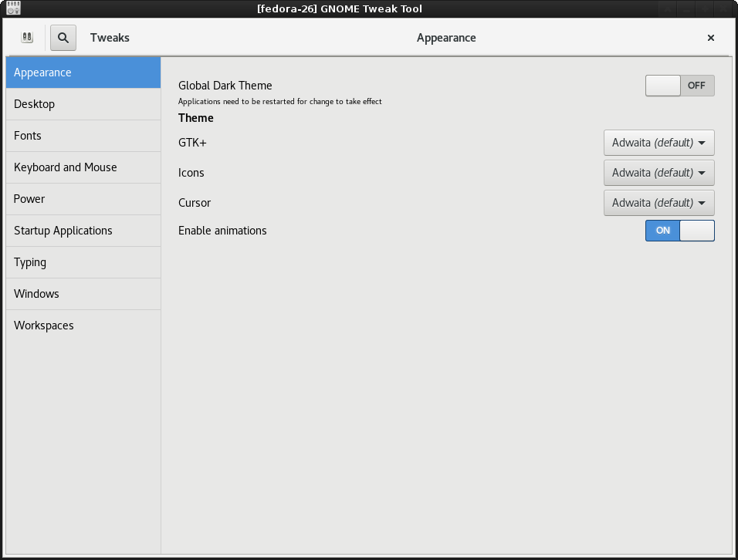
Task: Click the 'Tweaks' title in the header
Action: pyautogui.click(x=110, y=38)
